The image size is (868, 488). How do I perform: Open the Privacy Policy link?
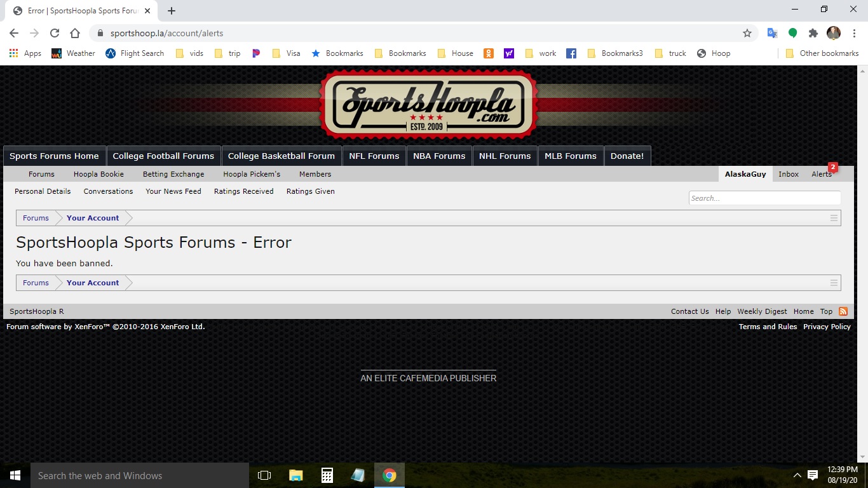tap(827, 327)
